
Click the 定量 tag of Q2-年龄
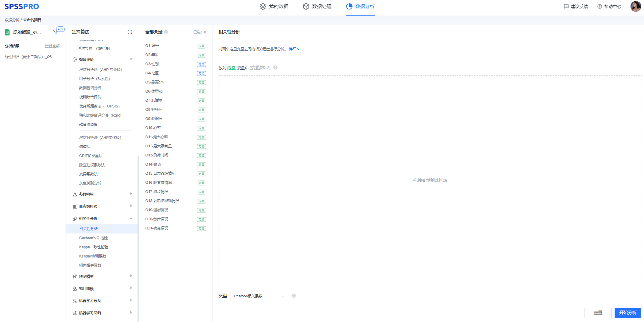click(201, 55)
